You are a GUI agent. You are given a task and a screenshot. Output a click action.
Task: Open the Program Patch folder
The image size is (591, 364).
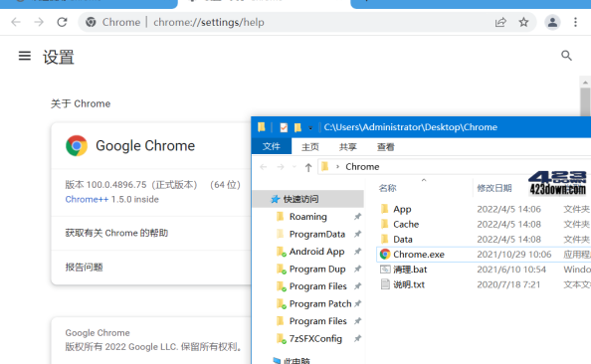tap(320, 303)
